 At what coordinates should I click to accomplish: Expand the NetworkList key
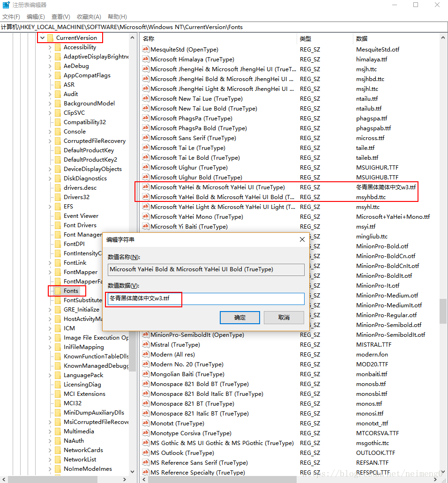(x=50, y=460)
